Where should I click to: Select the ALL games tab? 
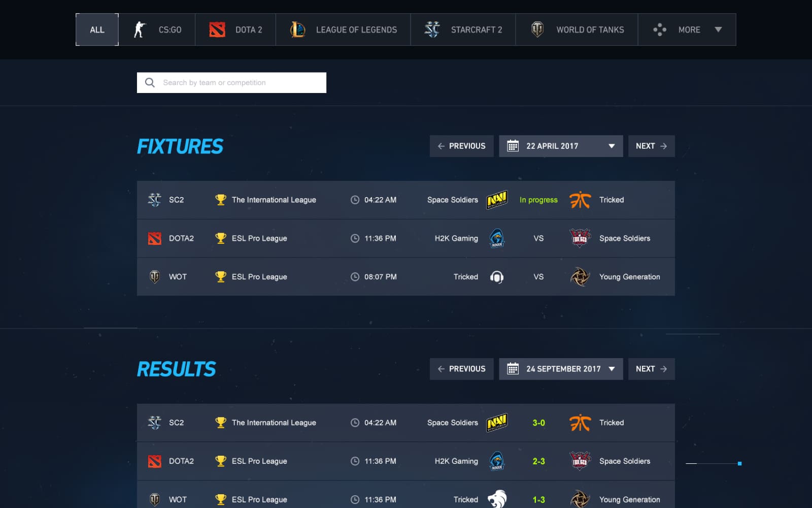point(97,30)
